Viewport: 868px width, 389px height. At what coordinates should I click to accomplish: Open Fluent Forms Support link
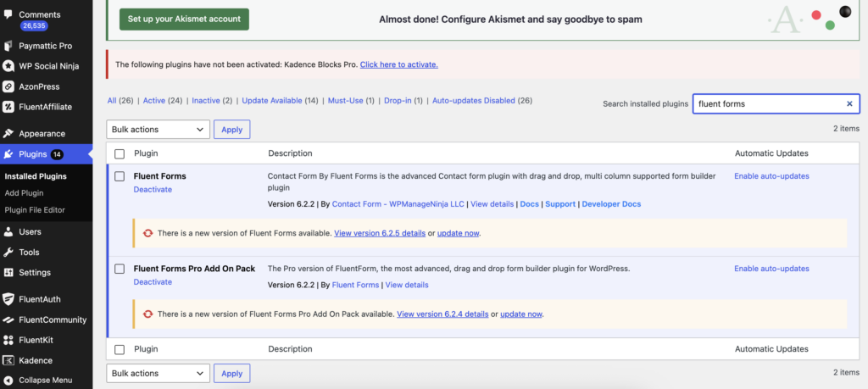tap(560, 203)
